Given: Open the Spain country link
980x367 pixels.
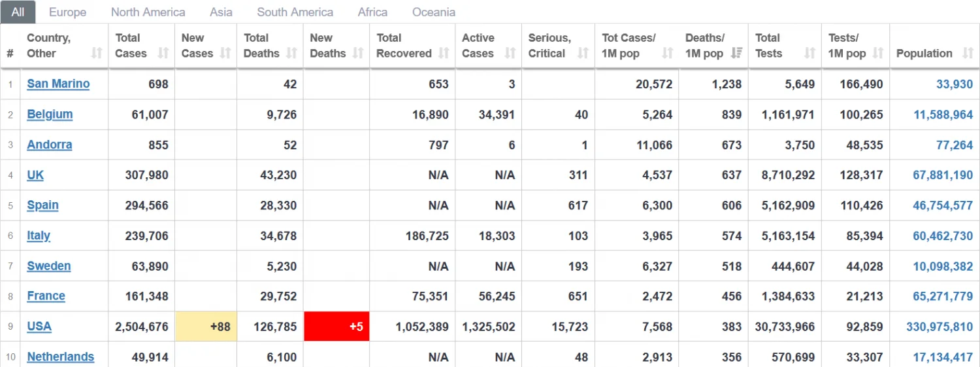Looking at the screenshot, I should pyautogui.click(x=42, y=205).
